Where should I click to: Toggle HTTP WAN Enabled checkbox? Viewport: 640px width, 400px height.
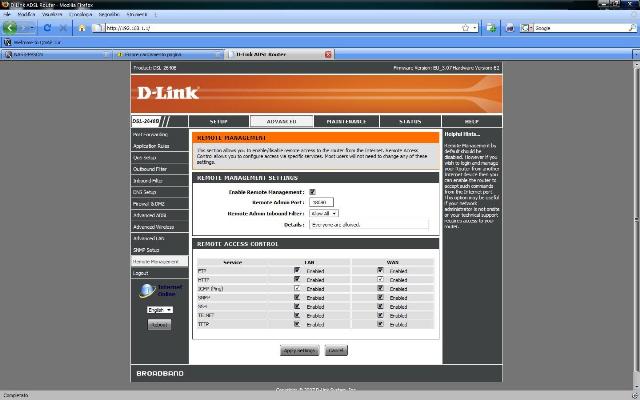coord(380,279)
